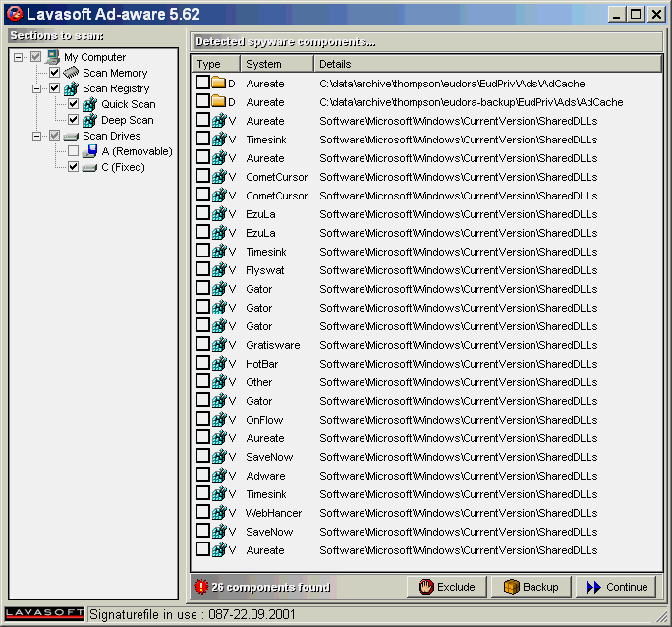This screenshot has height=627, width=672.
Task: Click the Deep Scan registry icon
Action: coord(90,120)
